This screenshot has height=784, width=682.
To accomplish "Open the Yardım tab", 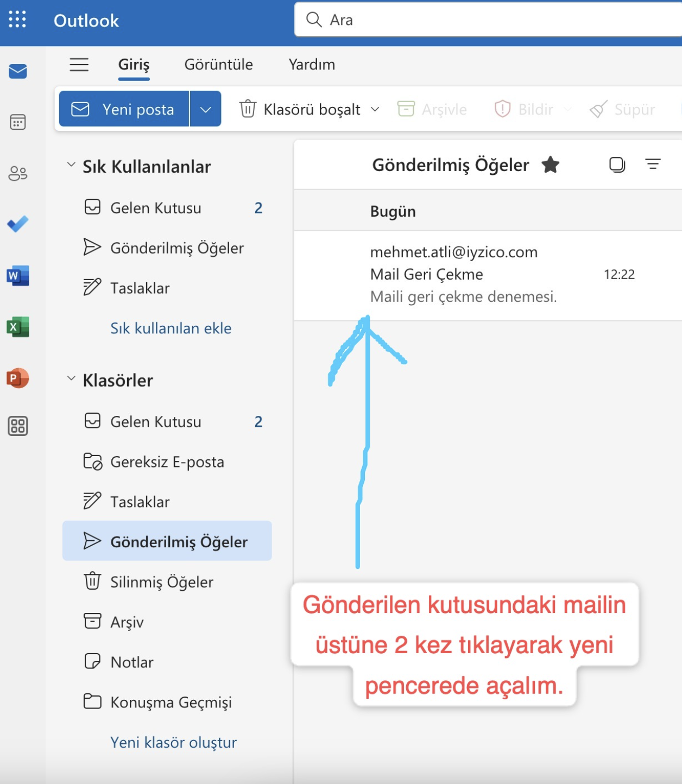I will pyautogui.click(x=312, y=65).
